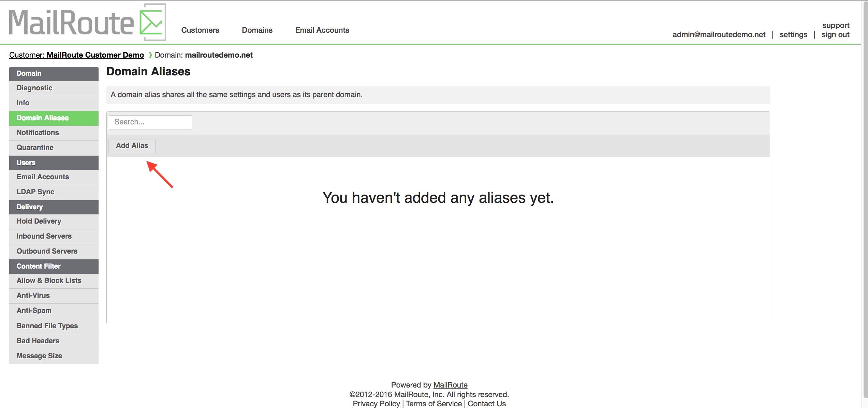Open the Info sidebar item
This screenshot has width=868, height=408.
click(x=54, y=103)
